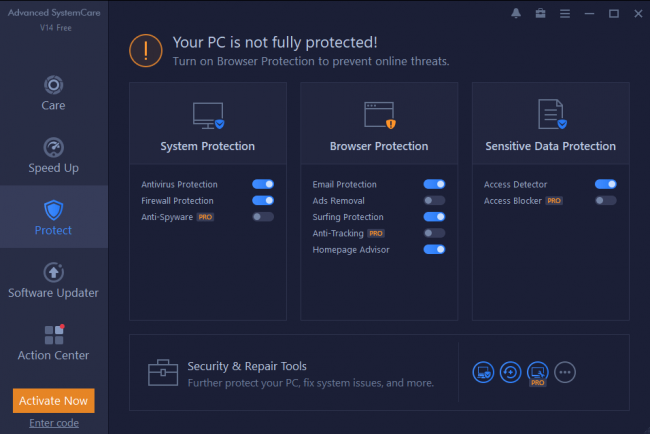Screen dimensions: 650x434
Task: Click the circular restore tool icon
Action: tap(510, 372)
